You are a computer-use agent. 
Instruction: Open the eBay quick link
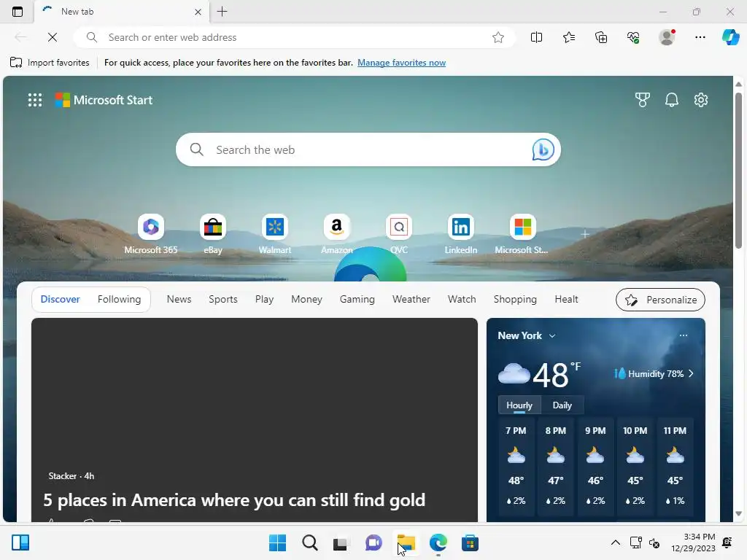213,234
